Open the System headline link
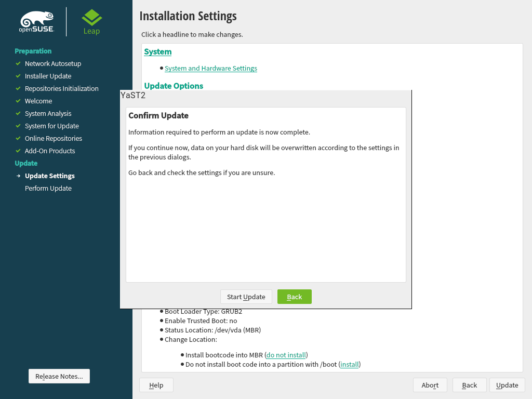Image resolution: width=532 pixels, height=399 pixels. point(157,51)
